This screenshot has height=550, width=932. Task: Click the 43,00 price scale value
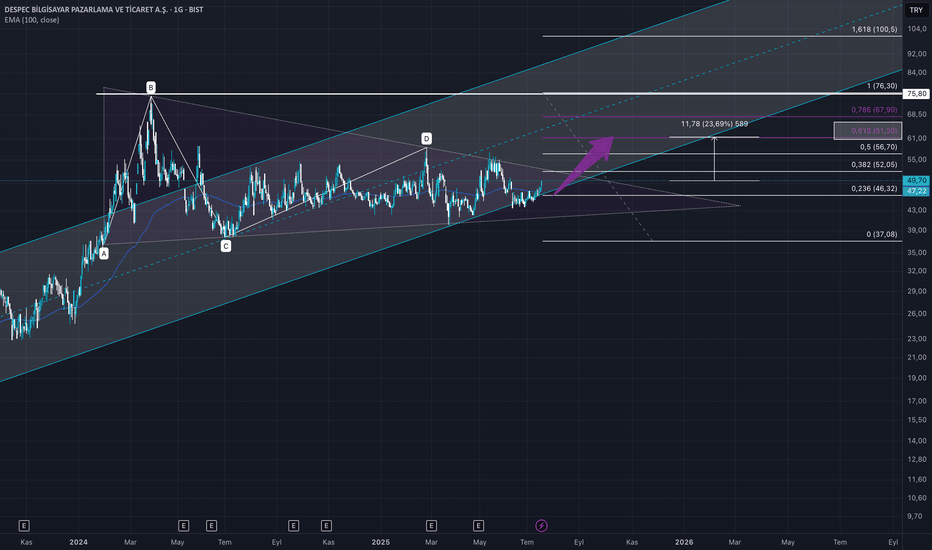917,210
